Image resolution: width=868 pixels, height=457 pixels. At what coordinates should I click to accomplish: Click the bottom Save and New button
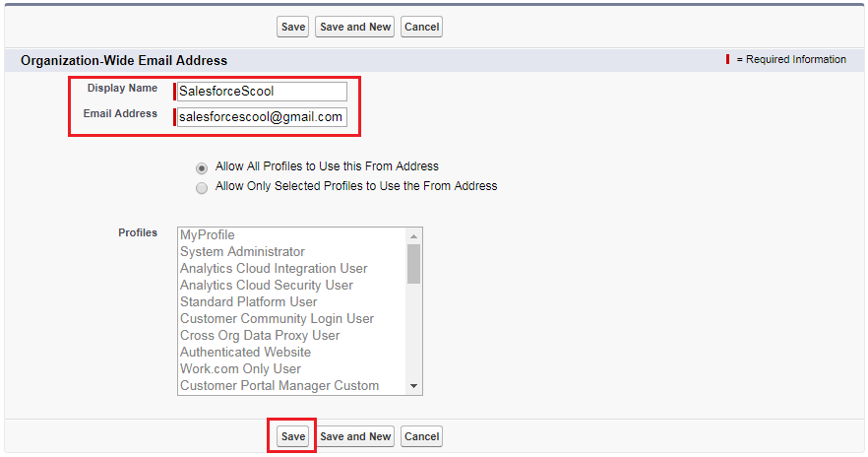(355, 436)
